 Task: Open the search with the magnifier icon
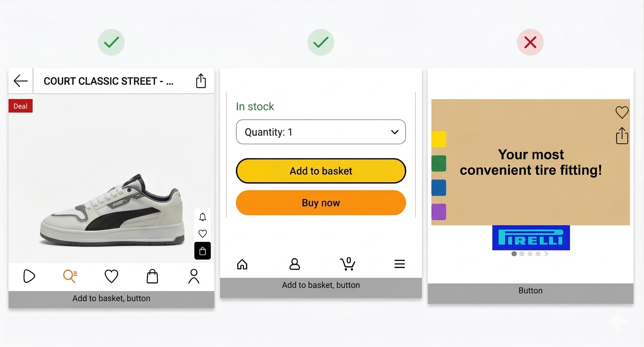(x=70, y=276)
